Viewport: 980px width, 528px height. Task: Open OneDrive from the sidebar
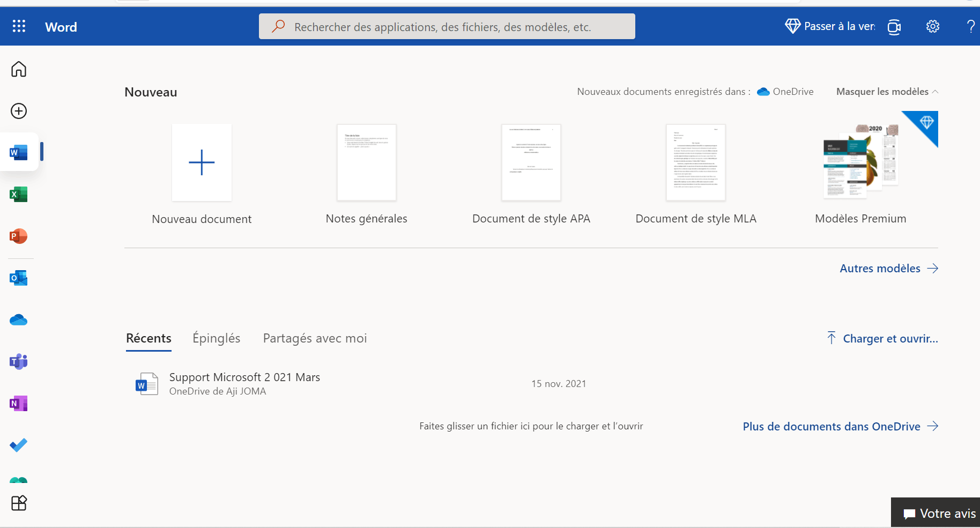click(x=19, y=320)
